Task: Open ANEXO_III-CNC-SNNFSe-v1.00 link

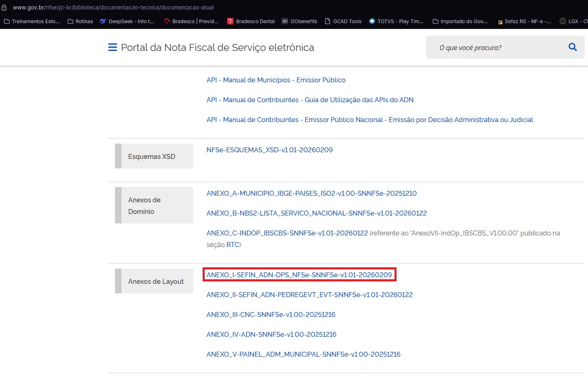Action: tap(271, 315)
